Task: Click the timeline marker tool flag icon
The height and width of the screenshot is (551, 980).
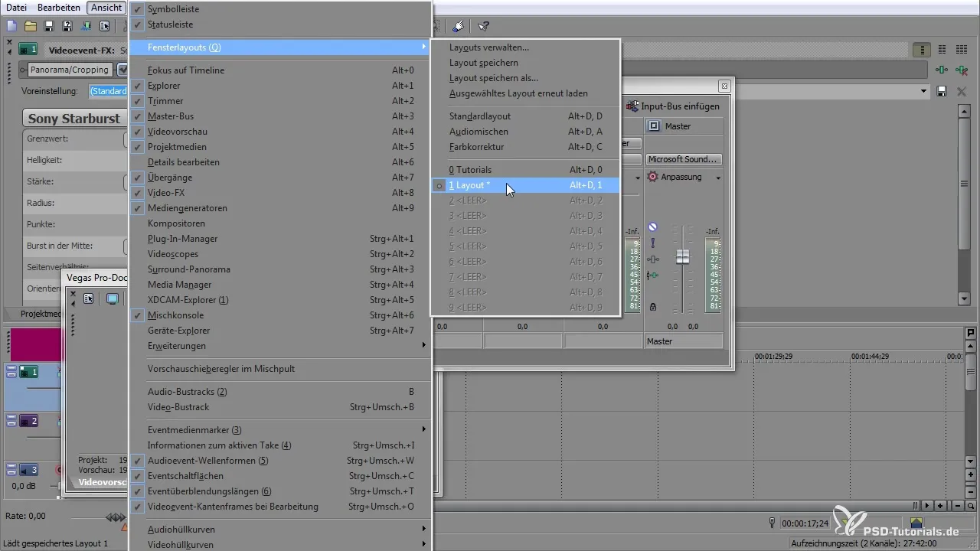Action: pyautogui.click(x=971, y=333)
